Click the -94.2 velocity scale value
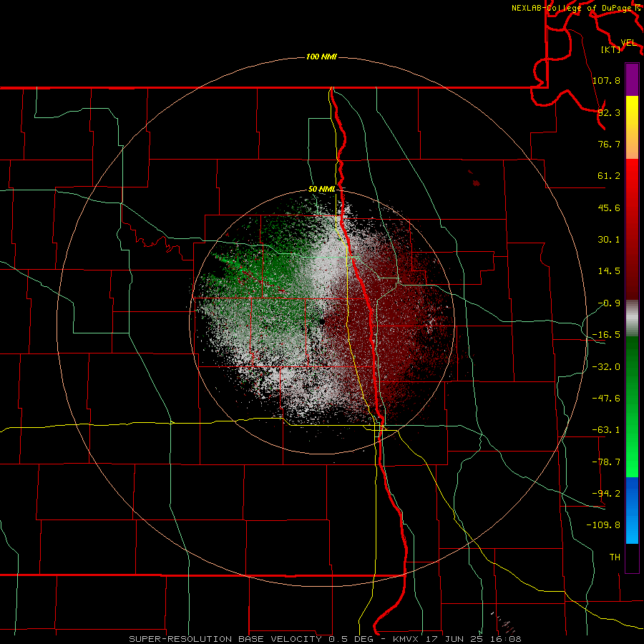 [607, 493]
